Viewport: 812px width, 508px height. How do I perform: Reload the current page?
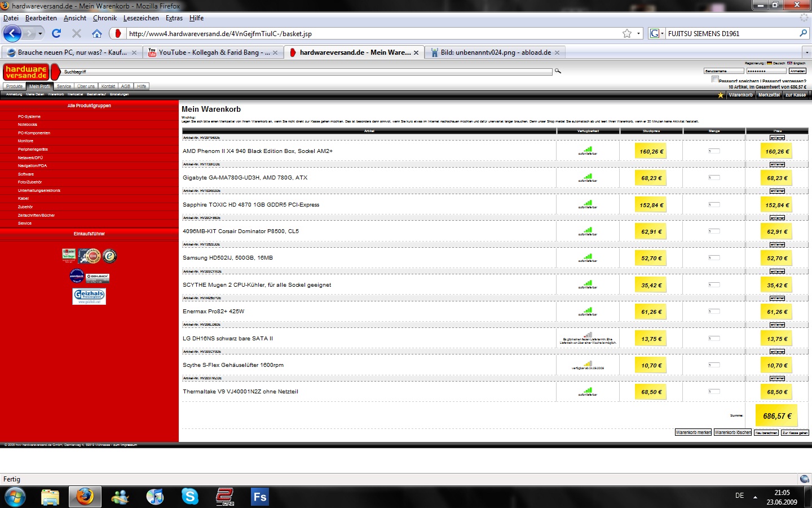tap(56, 33)
